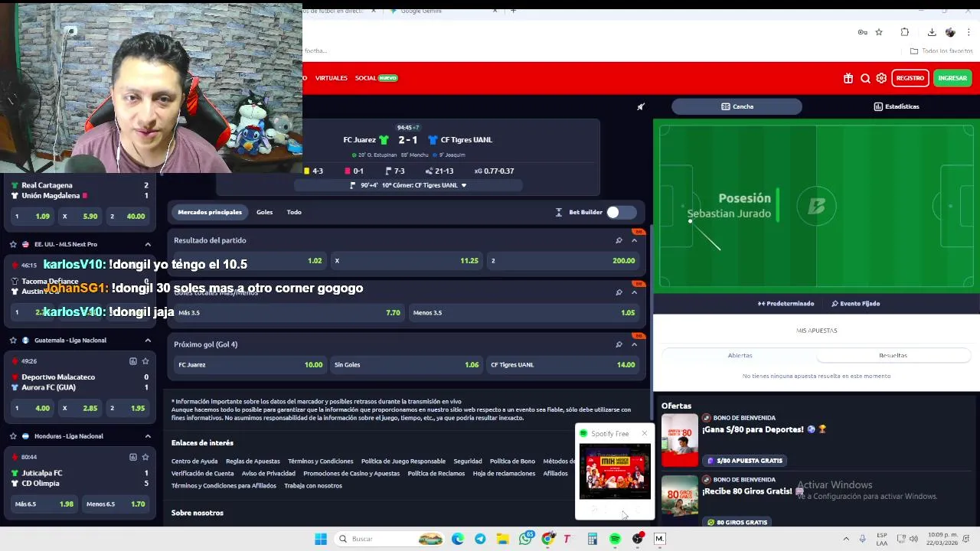Click the stats icon on Deportivo Malacateco match
The image size is (980, 551).
[132, 361]
